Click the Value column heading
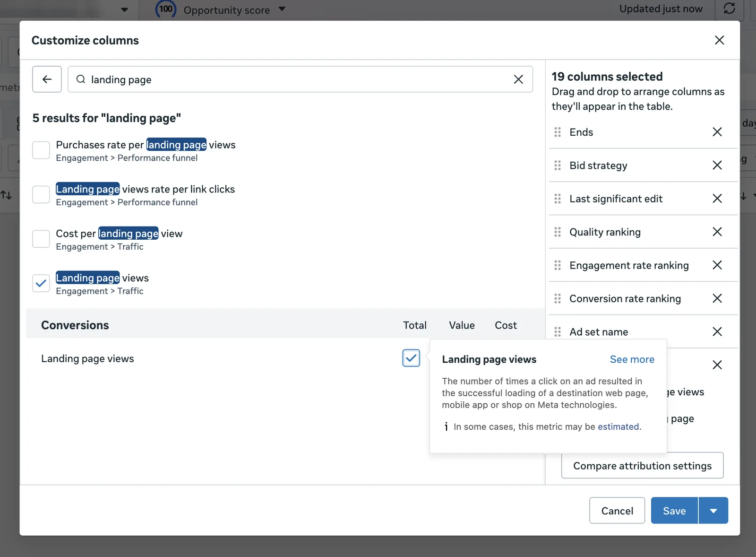Viewport: 756px width, 557px height. [x=462, y=325]
